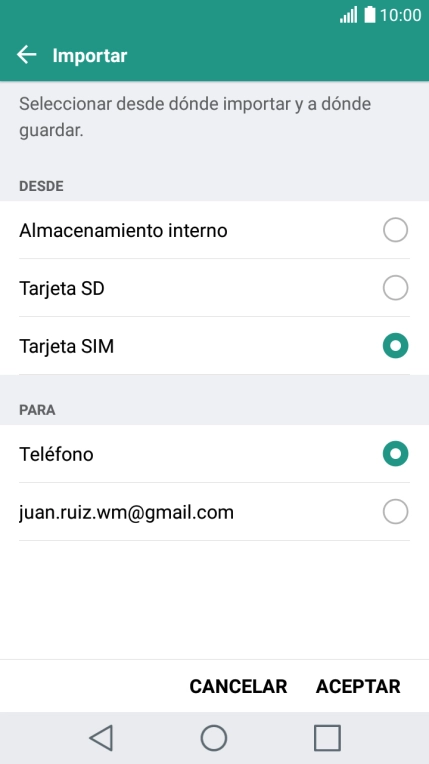
Task: Tap the Android back navigation triangle
Action: [x=101, y=738]
